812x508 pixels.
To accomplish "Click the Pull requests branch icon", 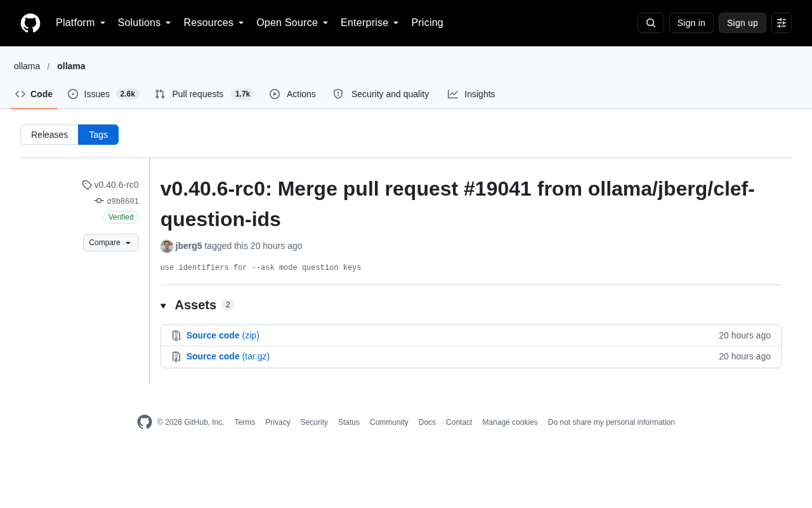I will (160, 94).
